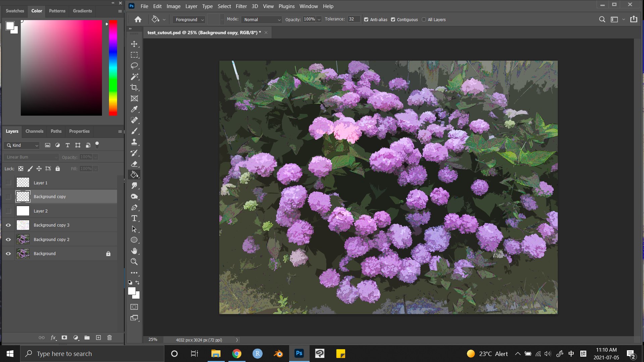Viewport: 644px width, 362px height.
Task: Open the Opacity 100% dropdown arrow
Action: tap(319, 19)
